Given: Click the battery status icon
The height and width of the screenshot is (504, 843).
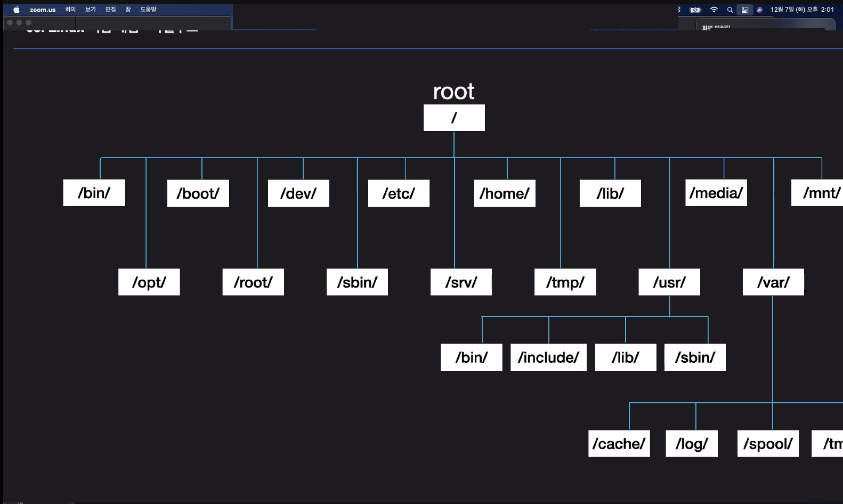Looking at the screenshot, I should tap(695, 10).
